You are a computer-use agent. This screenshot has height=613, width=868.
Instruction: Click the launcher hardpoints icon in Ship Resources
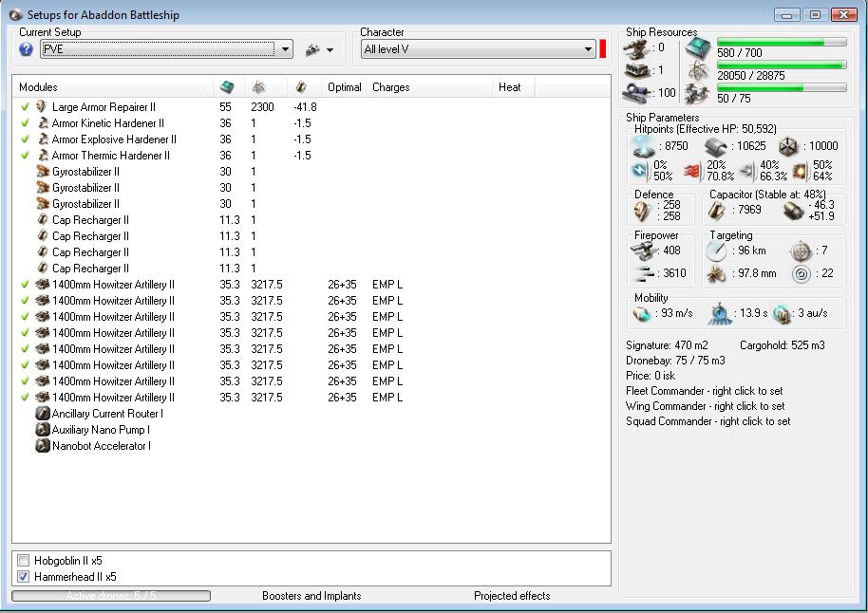635,70
